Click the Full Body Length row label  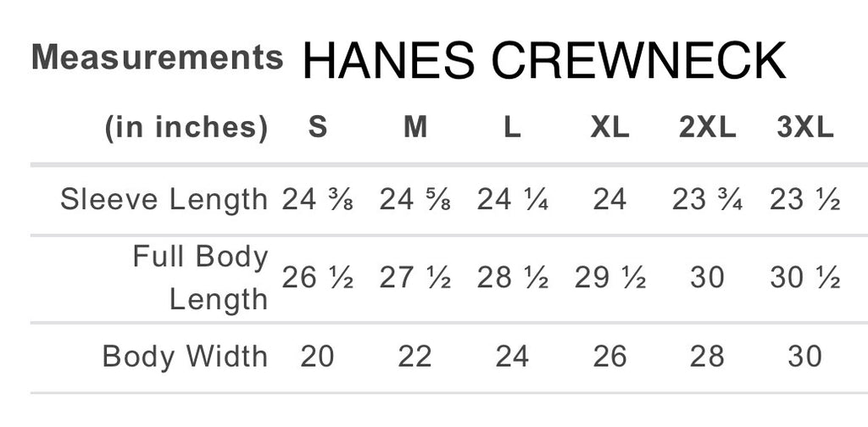pyautogui.click(x=201, y=277)
